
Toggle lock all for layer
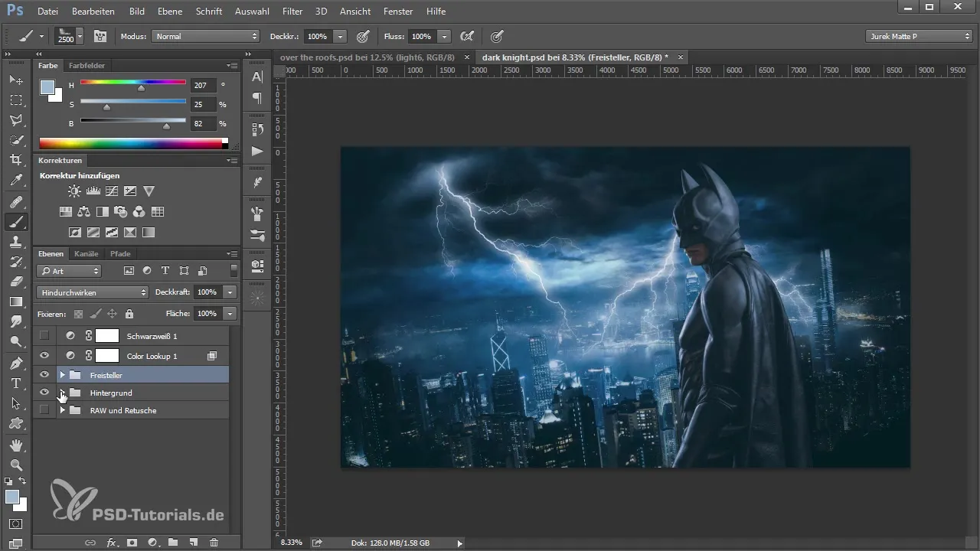click(x=129, y=314)
